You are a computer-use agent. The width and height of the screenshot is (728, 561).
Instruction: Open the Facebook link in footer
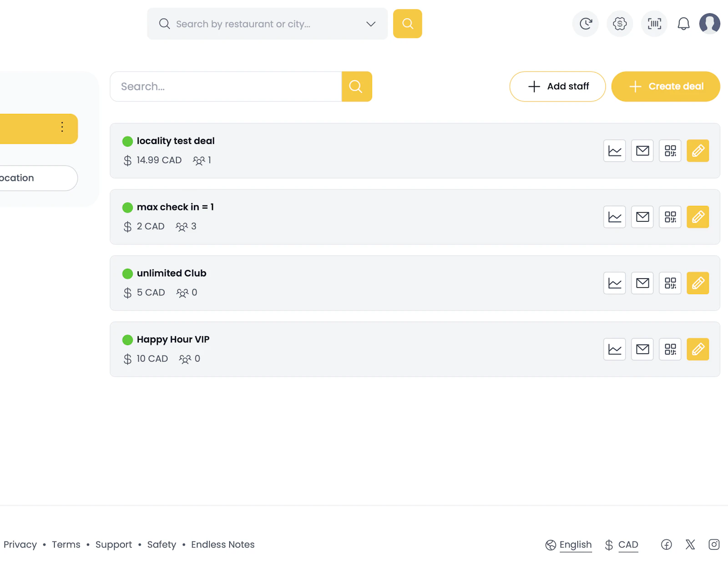click(x=666, y=545)
